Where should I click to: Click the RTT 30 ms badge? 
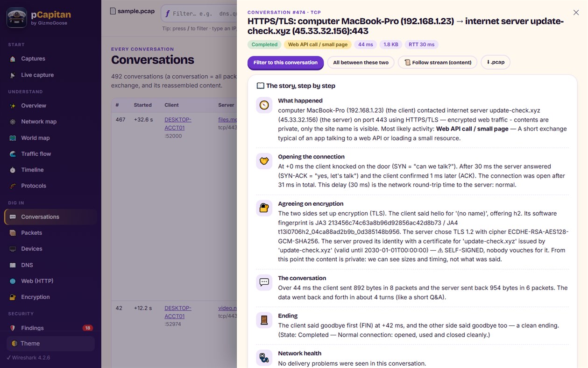coord(422,45)
